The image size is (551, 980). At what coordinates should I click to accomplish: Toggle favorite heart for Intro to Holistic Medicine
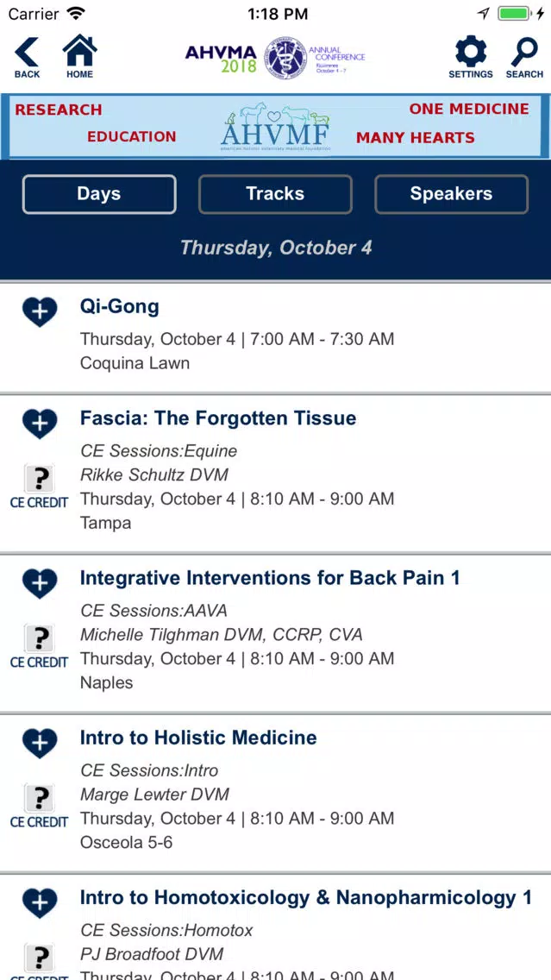pos(40,743)
